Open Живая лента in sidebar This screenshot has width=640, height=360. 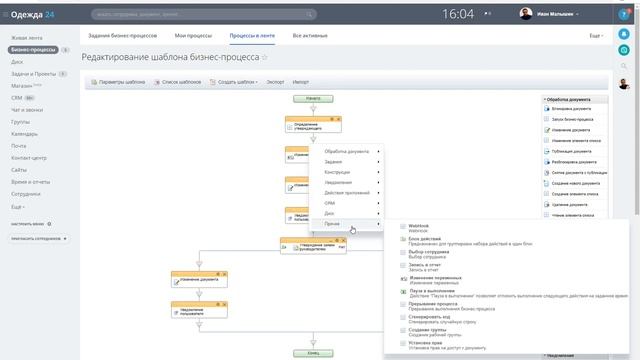coord(27,38)
